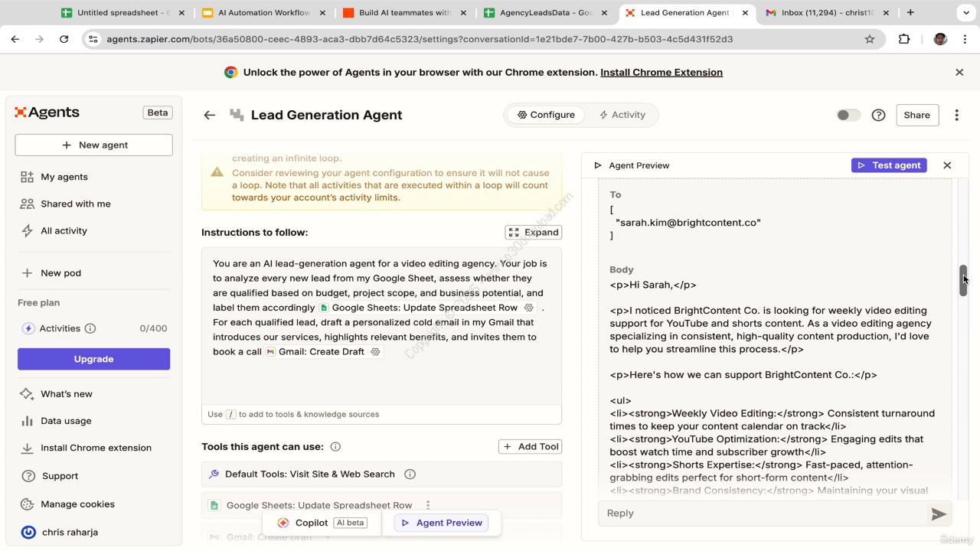The width and height of the screenshot is (980, 551).
Task: Open My agents in the sidebar
Action: [64, 177]
